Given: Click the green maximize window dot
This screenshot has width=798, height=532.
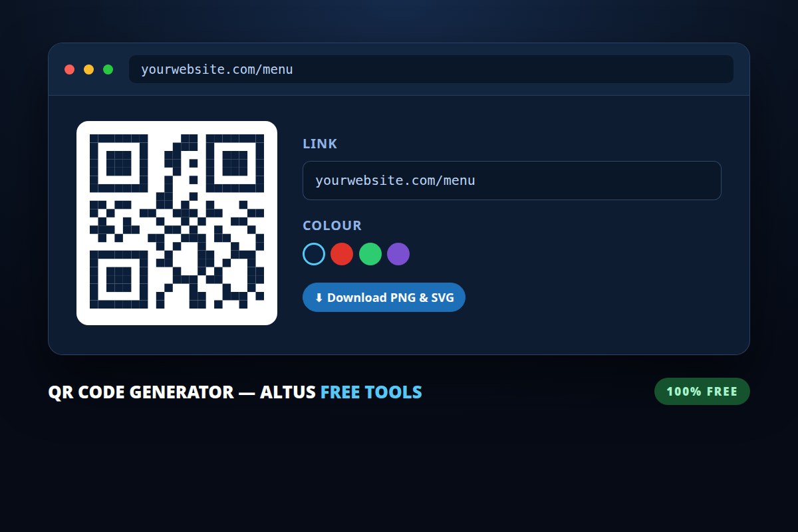Looking at the screenshot, I should click(x=108, y=69).
